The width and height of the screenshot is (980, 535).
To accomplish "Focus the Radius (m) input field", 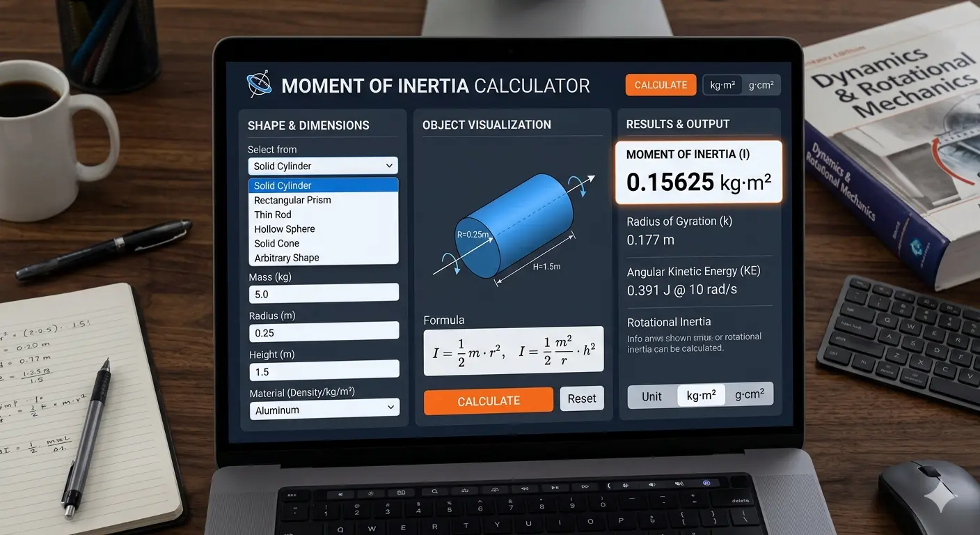I will (324, 333).
